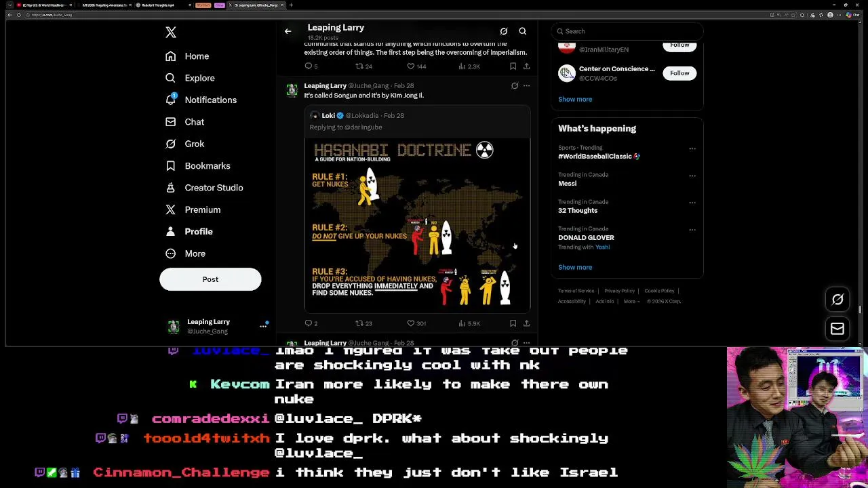Open the Privacy Policy footer link
The width and height of the screenshot is (868, 488).
point(619,291)
